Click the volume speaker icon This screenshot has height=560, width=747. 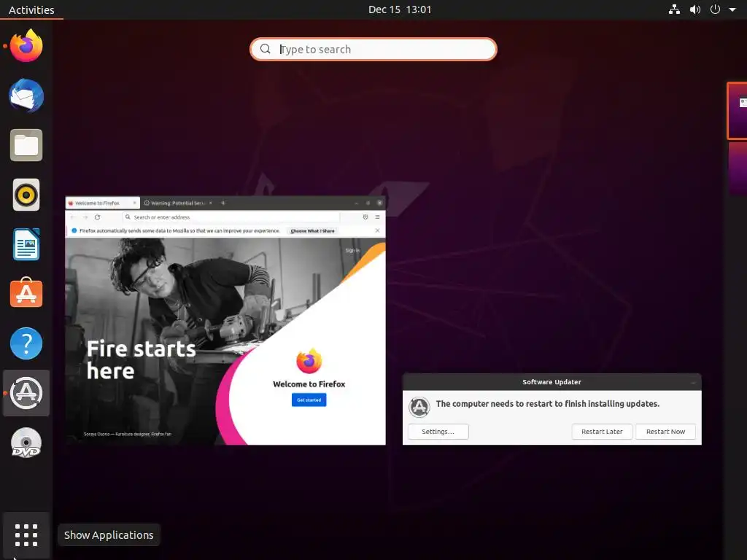click(x=695, y=9)
